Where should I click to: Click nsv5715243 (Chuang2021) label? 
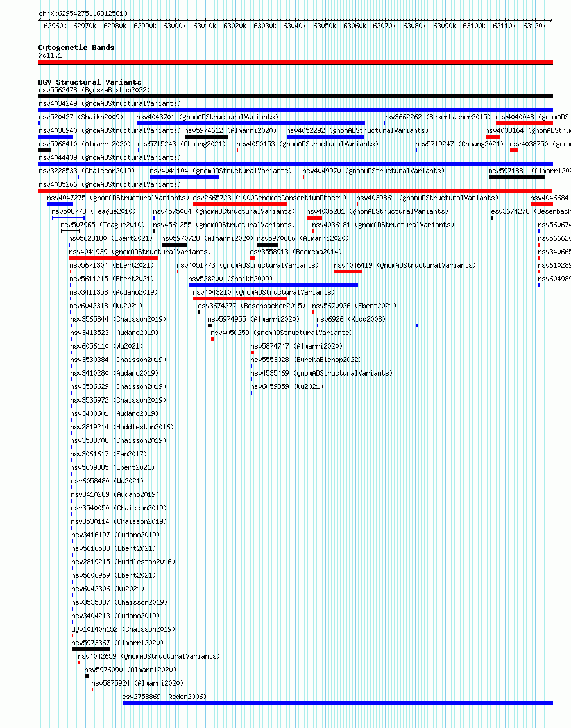[182, 144]
